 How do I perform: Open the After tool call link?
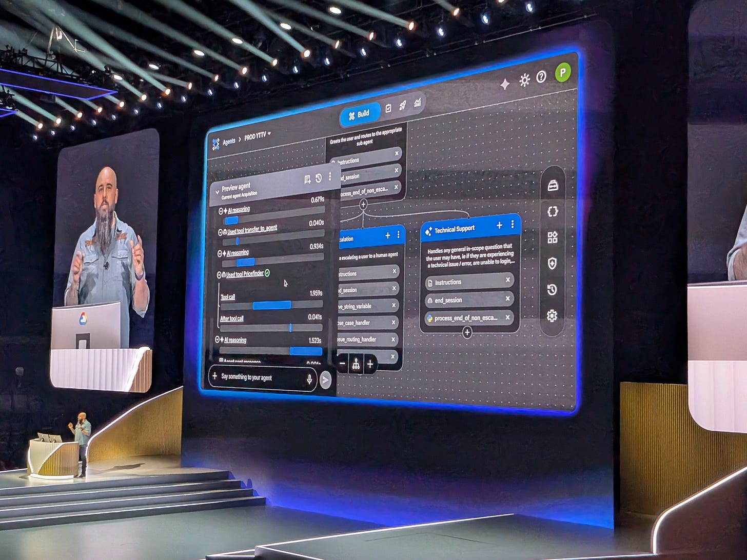232,318
